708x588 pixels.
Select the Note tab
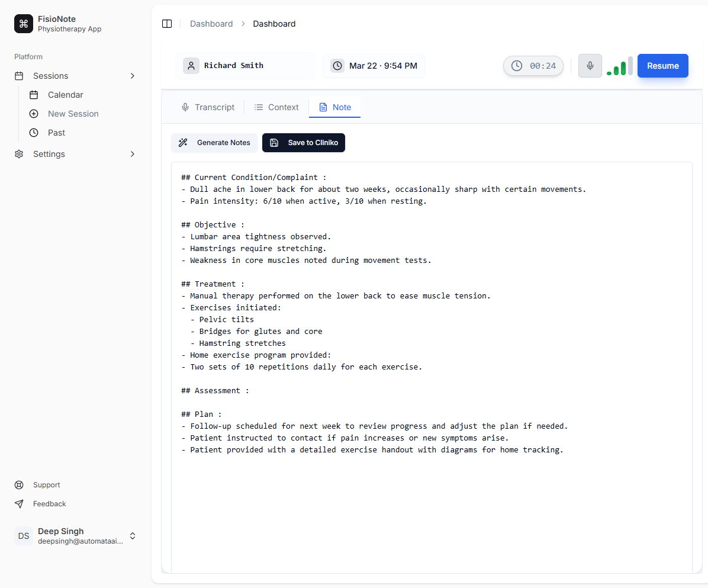point(334,107)
